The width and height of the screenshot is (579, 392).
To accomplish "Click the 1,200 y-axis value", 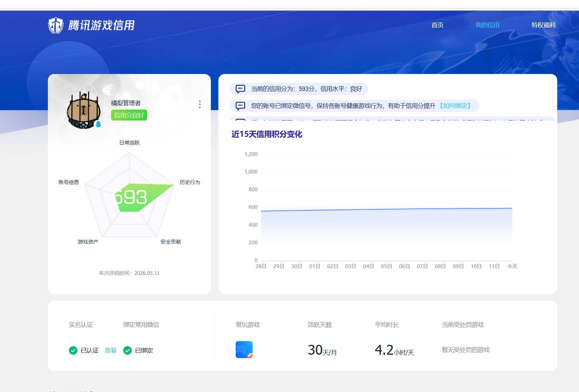I will (x=251, y=154).
